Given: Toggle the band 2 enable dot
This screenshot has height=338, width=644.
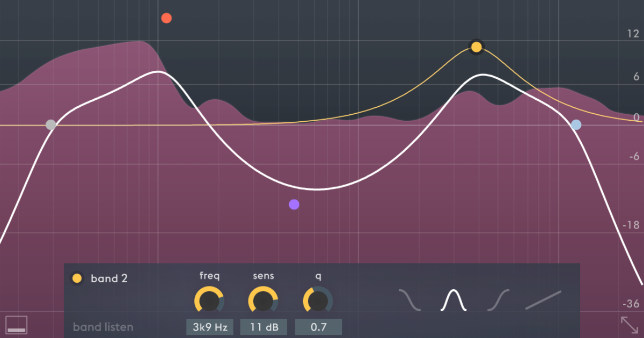Looking at the screenshot, I should point(77,278).
